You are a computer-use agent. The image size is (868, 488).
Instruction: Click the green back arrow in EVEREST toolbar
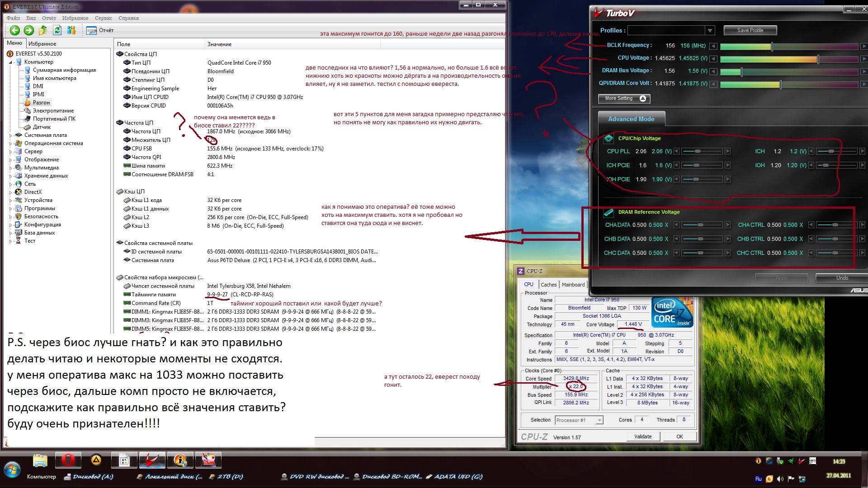coord(15,30)
